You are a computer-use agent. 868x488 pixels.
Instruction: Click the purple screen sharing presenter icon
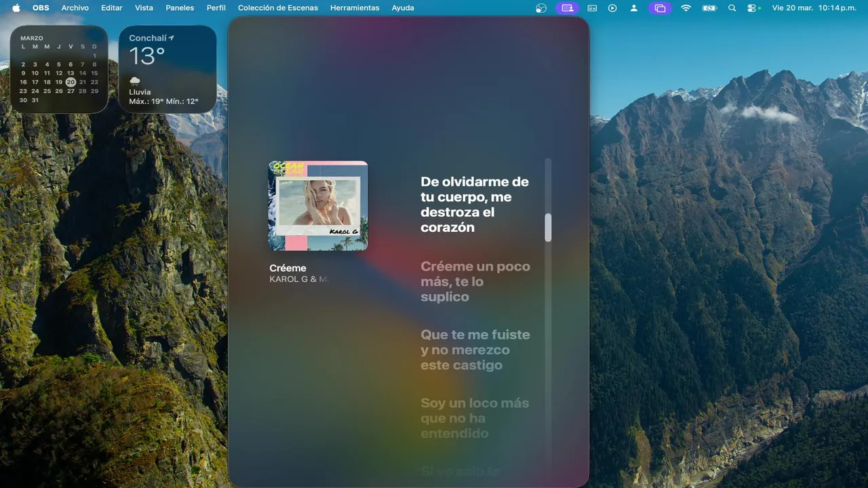(567, 8)
